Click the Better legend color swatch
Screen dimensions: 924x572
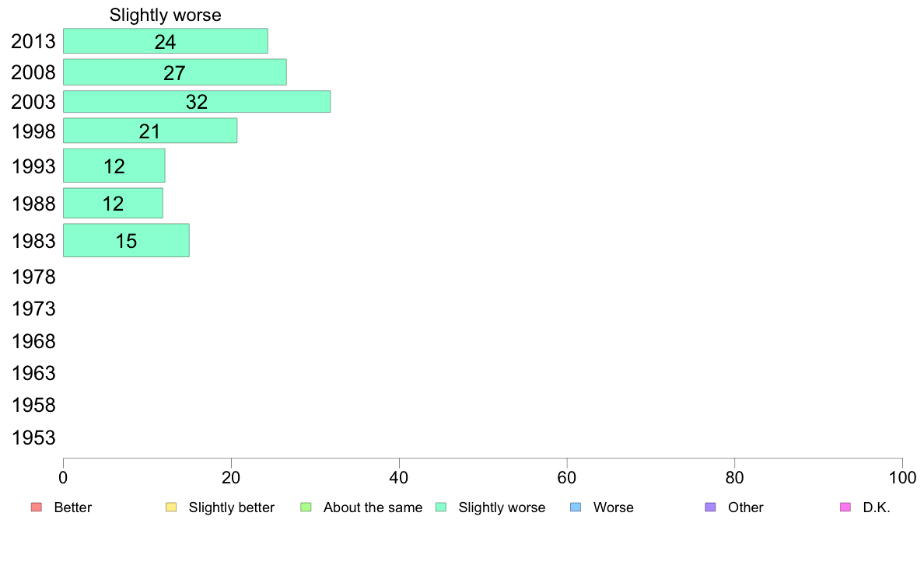coord(37,507)
